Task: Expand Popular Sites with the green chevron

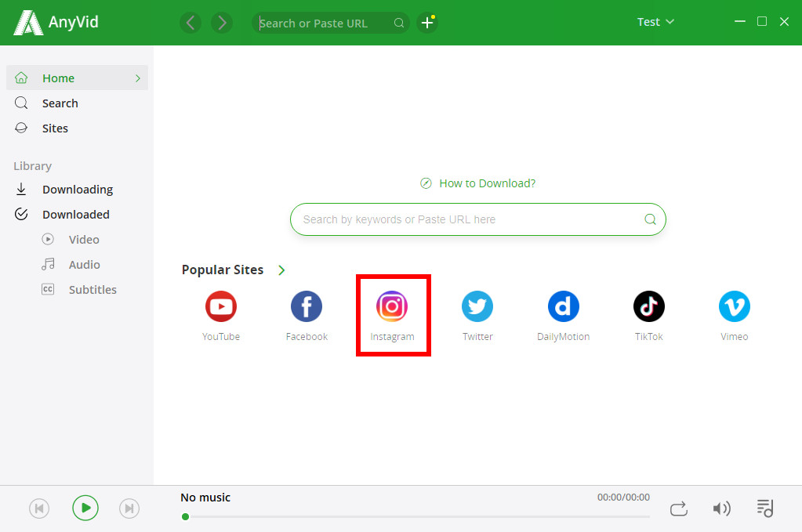Action: (x=281, y=270)
